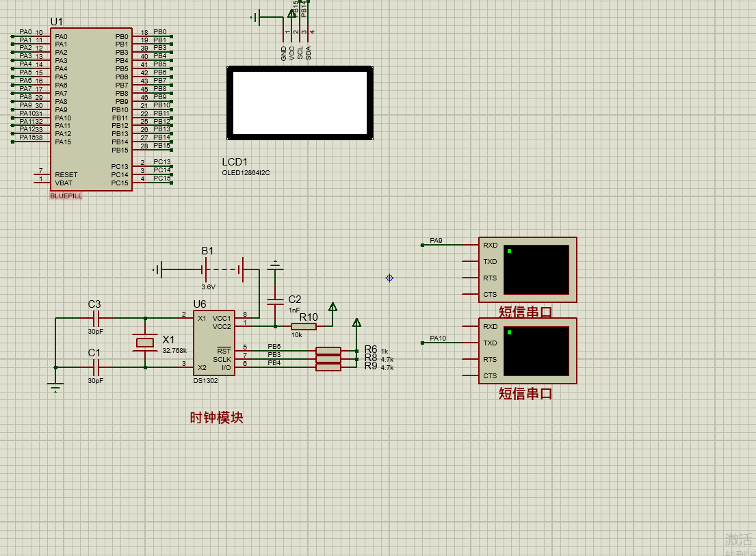Viewport: 756px width, 556px height.
Task: Click the 32.768k crystal value
Action: click(174, 351)
